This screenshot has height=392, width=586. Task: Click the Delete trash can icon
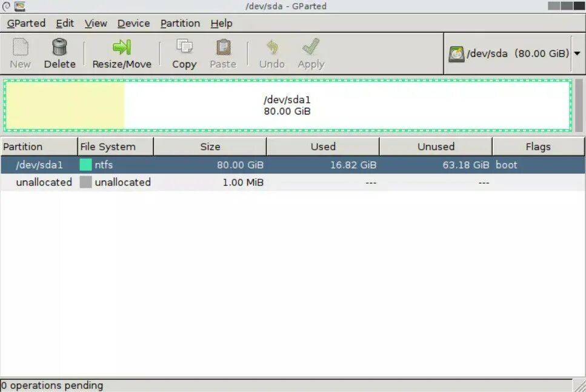click(x=59, y=47)
